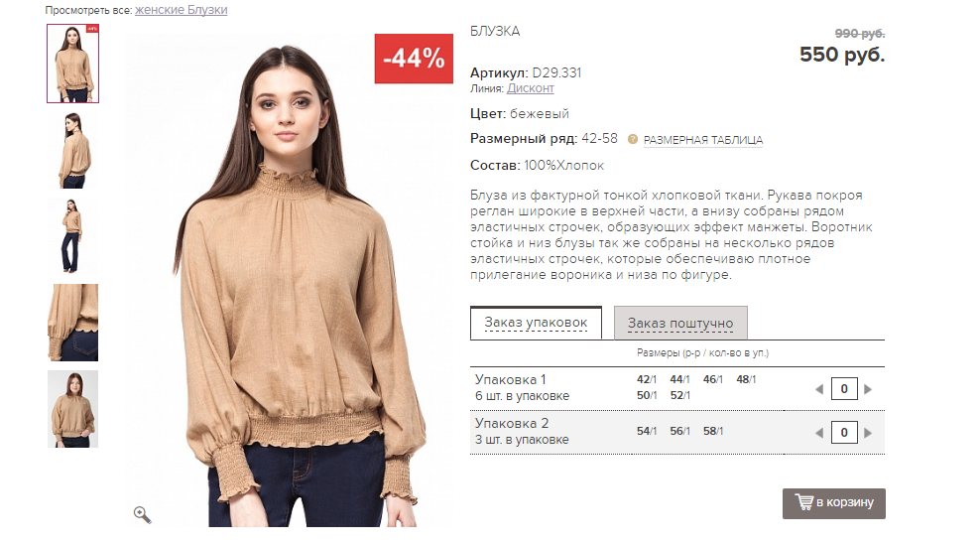This screenshot has height=544, width=980.
Task: Decrease Упаковка 1 quantity with left arrow
Action: (819, 389)
